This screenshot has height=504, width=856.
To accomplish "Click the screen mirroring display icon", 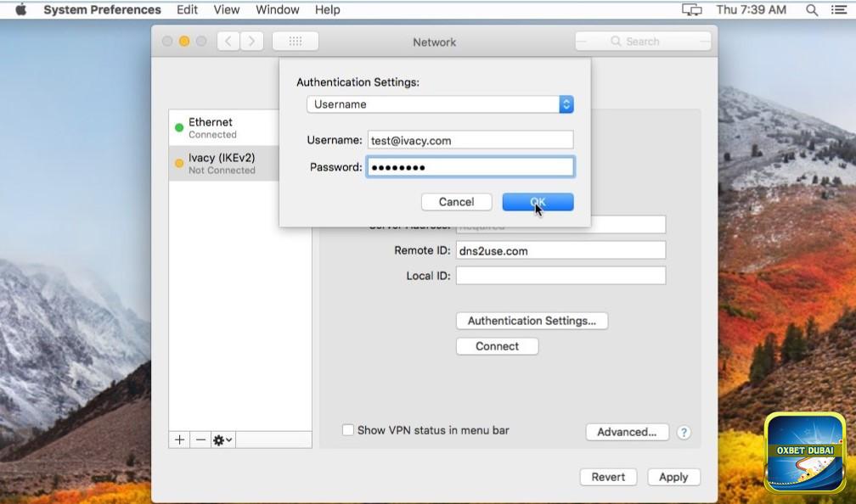I will point(692,10).
